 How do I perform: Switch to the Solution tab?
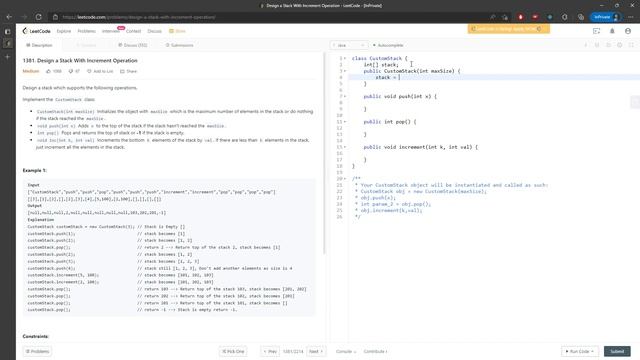[x=86, y=45]
